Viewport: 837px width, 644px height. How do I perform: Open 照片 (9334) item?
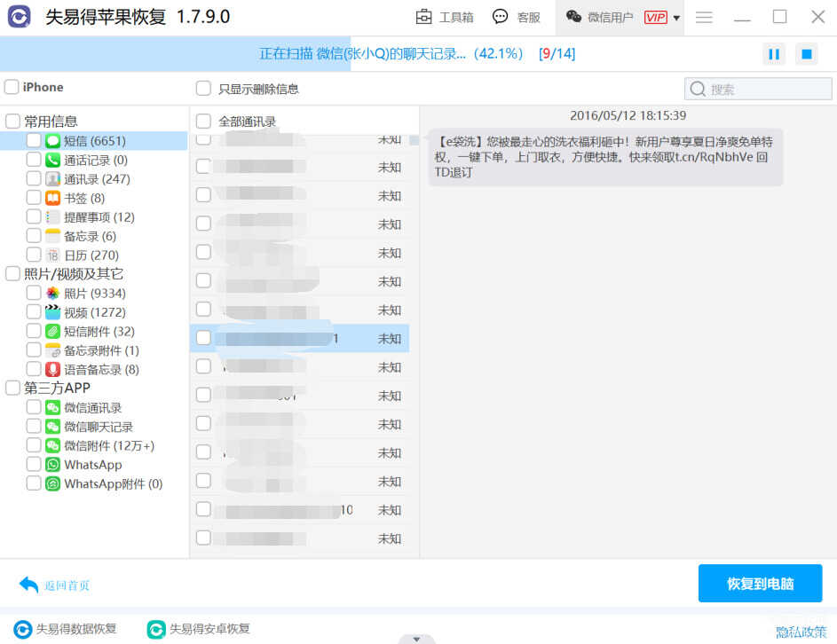(94, 294)
